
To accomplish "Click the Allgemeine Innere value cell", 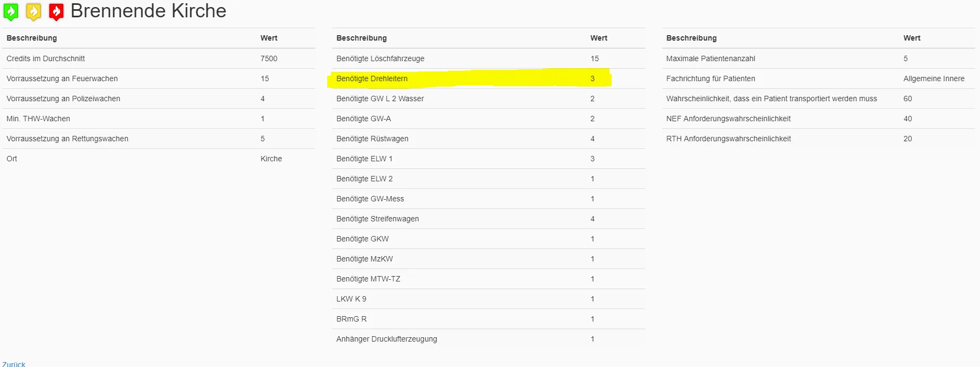I will click(933, 78).
